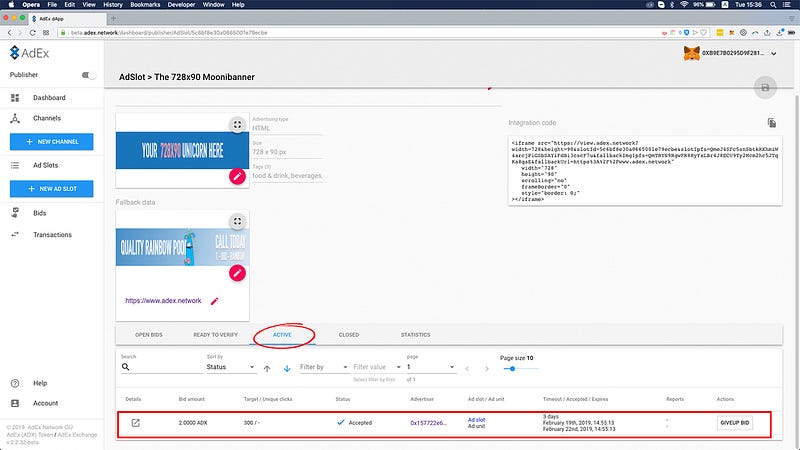Open the account address dropdown
800x450 pixels.
773,53
